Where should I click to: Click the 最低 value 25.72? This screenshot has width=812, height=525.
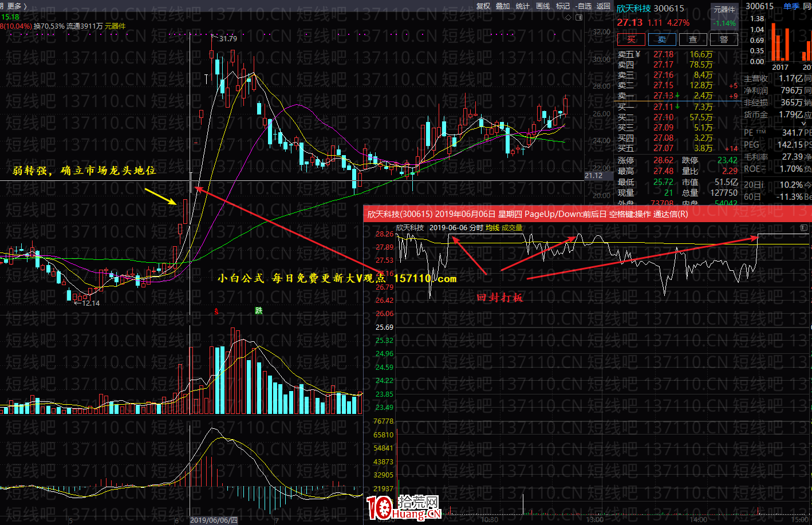pyautogui.click(x=663, y=182)
